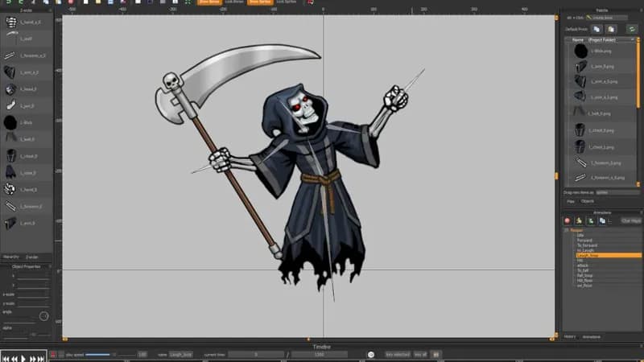
Task: Click the Palette file list scrollbar
Action: click(x=638, y=74)
